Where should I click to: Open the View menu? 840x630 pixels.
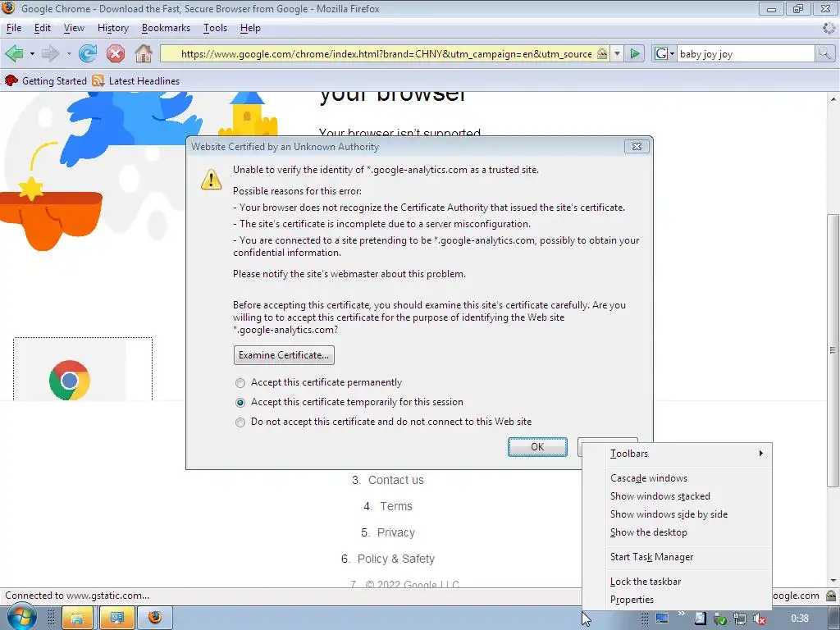74,28
